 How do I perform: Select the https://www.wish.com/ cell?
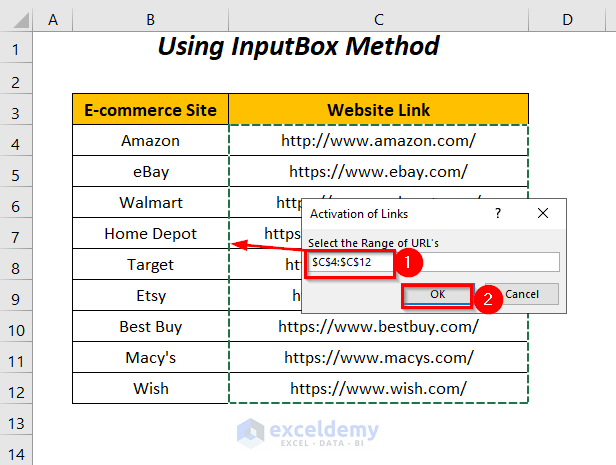coord(378,388)
